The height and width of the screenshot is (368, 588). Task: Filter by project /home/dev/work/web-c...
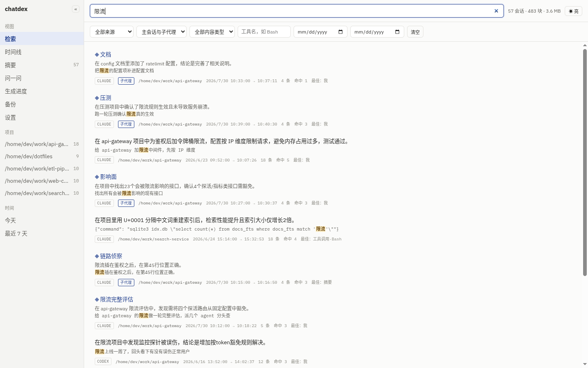tap(42, 181)
